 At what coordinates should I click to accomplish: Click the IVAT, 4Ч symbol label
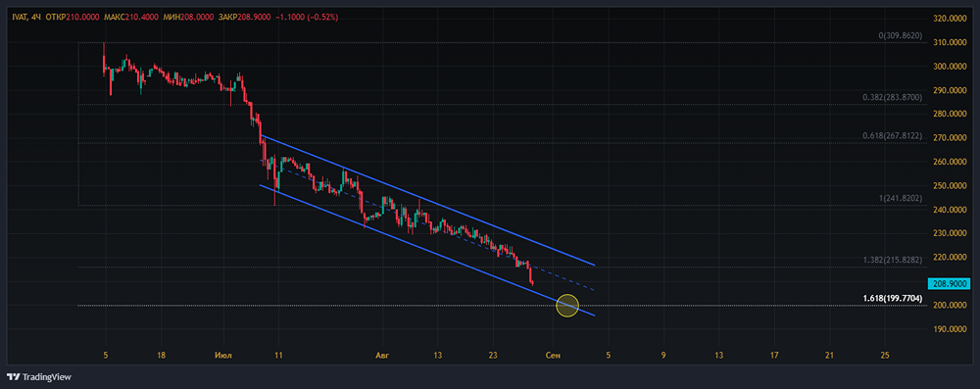pyautogui.click(x=26, y=18)
